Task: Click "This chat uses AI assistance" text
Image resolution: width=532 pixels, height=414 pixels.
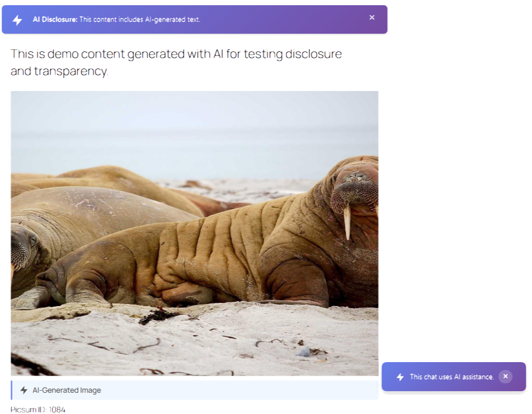Action: click(x=452, y=377)
